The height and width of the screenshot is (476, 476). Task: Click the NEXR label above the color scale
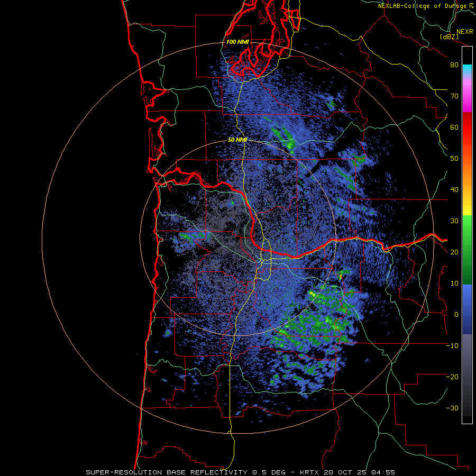tap(465, 32)
